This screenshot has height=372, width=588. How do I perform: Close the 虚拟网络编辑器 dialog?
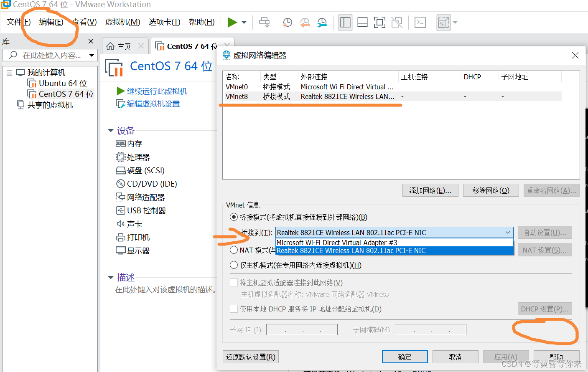(575, 55)
